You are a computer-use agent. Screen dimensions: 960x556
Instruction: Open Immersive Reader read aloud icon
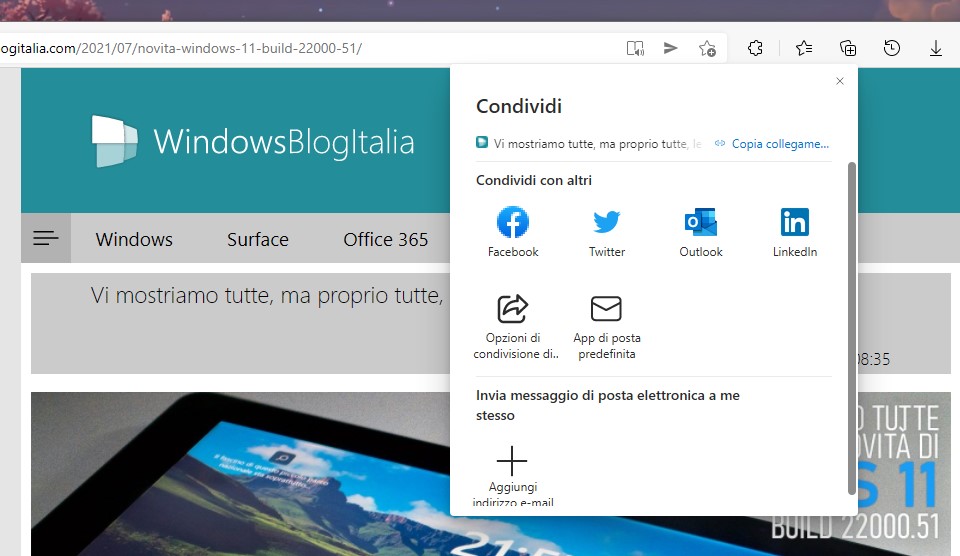(x=635, y=48)
